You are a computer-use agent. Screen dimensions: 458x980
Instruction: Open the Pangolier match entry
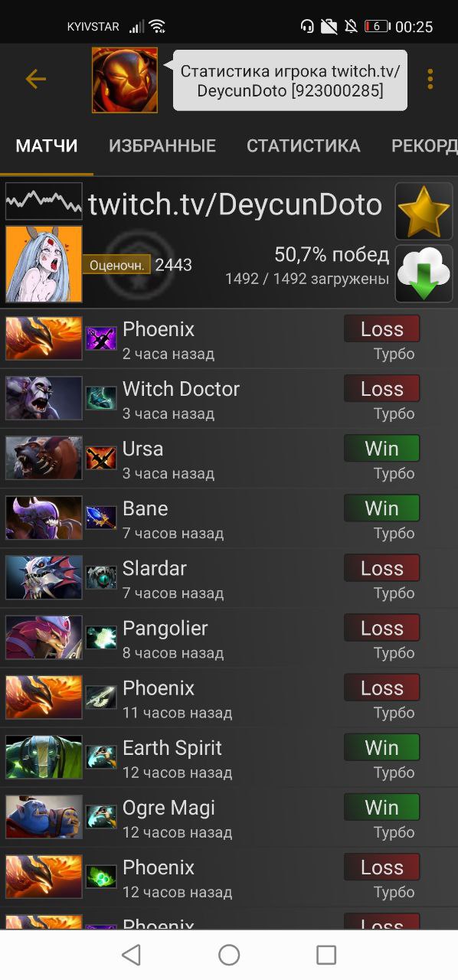[x=229, y=638]
